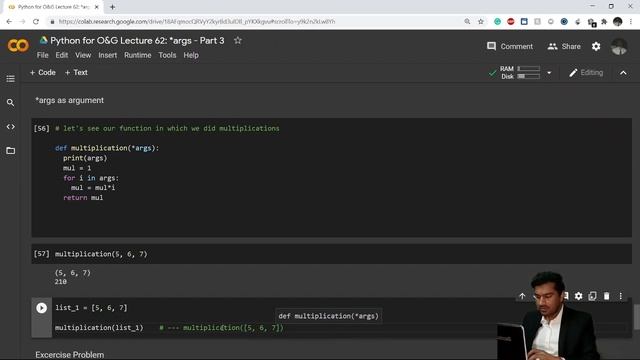Close the Python for O&G browser tab
Screen dimensions: 640x360
tap(97, 7)
